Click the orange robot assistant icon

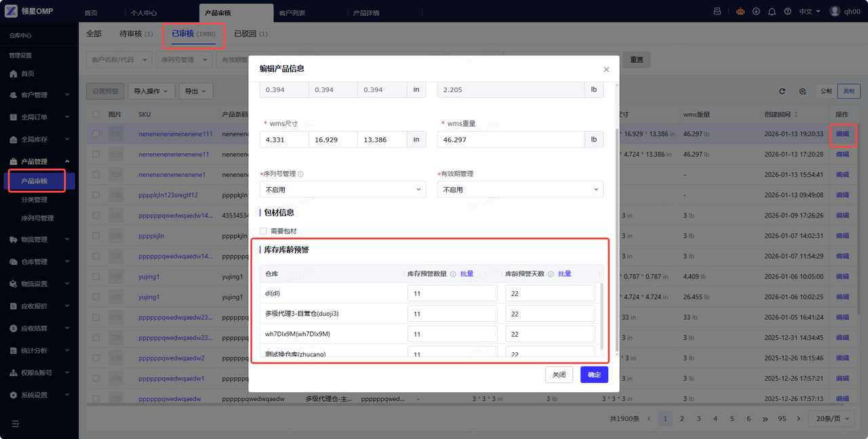coord(741,12)
